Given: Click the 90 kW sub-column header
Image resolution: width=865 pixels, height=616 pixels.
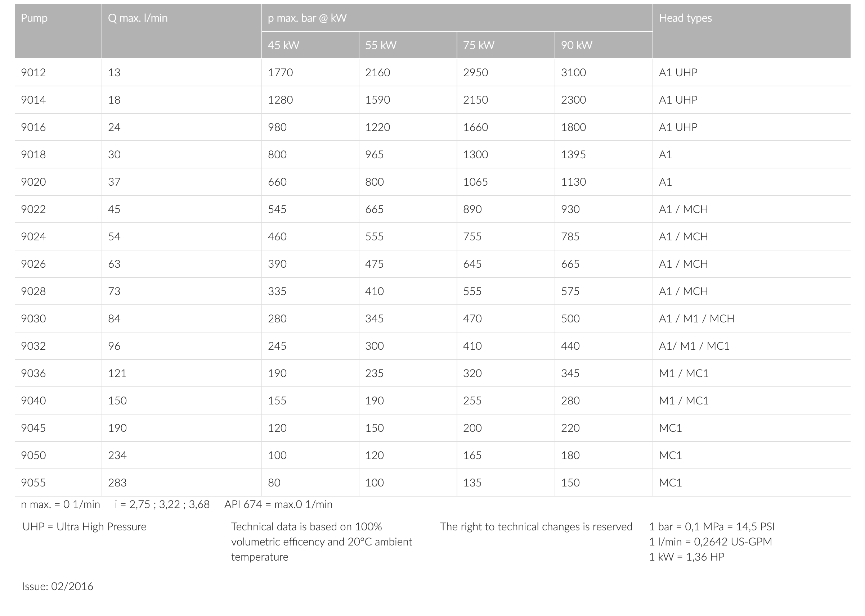Looking at the screenshot, I should (x=577, y=46).
